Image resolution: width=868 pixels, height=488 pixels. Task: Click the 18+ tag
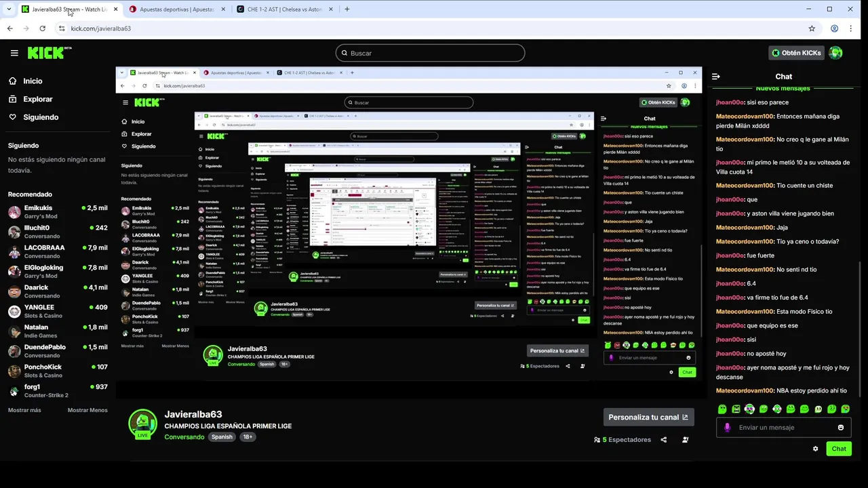pos(248,437)
